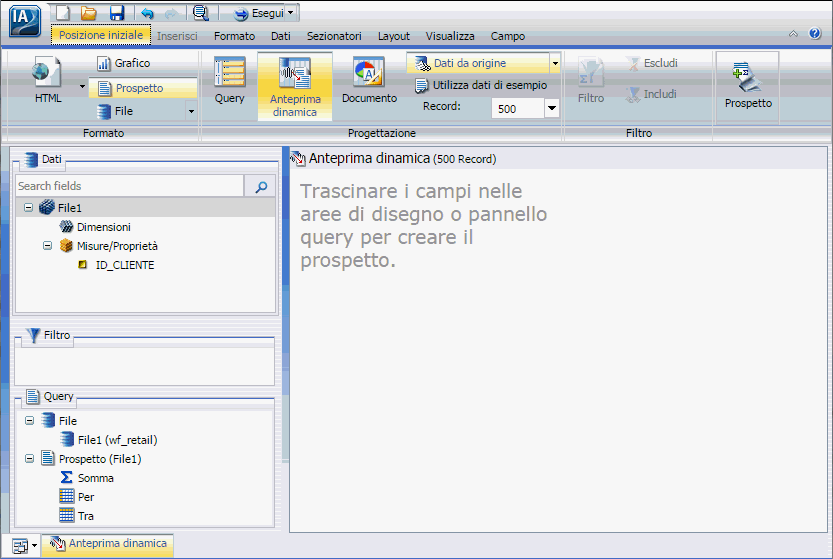Click the Filtro ribbon button
Screen dimensions: 833x559
(591, 80)
